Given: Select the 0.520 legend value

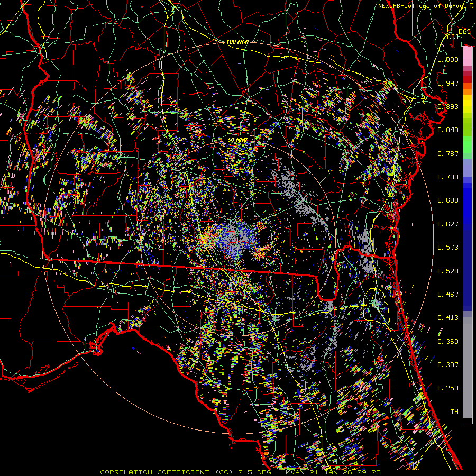Looking at the screenshot, I should tap(448, 271).
